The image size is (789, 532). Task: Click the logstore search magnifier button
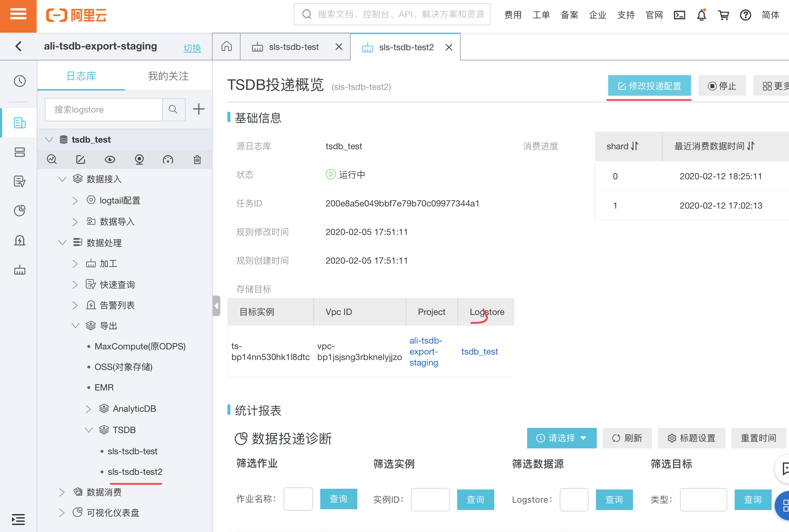coord(173,109)
